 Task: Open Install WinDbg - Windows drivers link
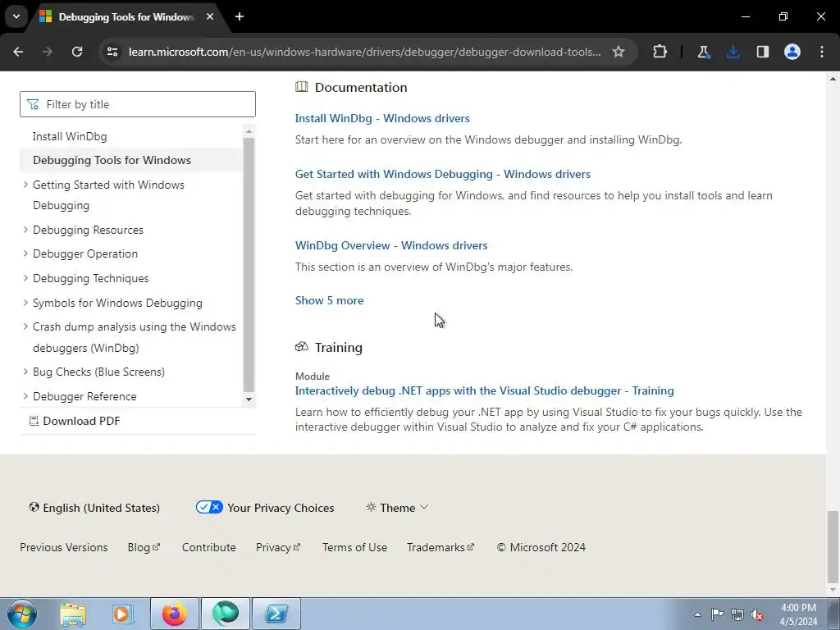pyautogui.click(x=382, y=118)
